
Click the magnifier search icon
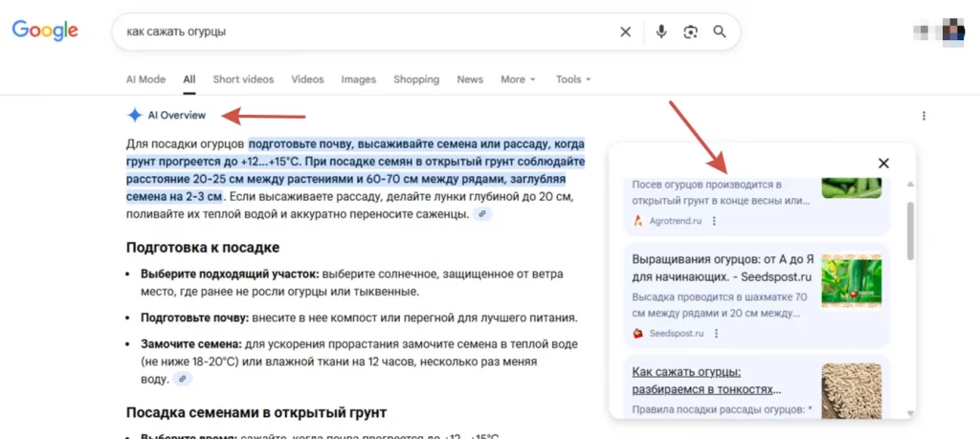point(720,32)
